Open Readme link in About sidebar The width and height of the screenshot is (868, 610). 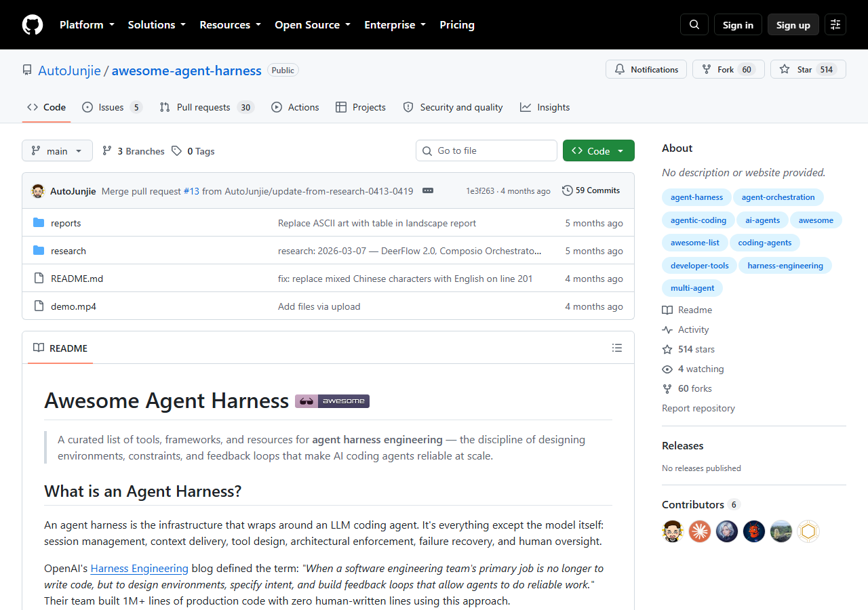[x=687, y=310]
